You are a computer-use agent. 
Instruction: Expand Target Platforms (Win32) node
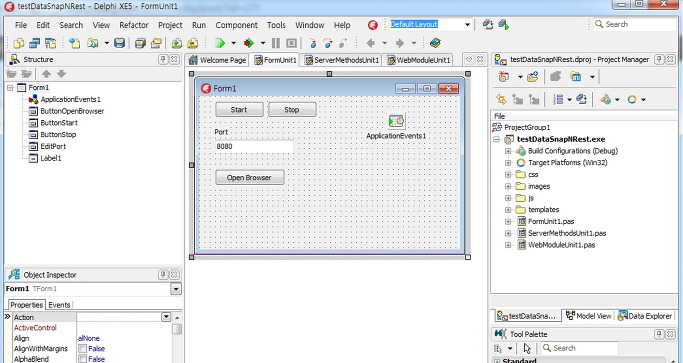click(x=508, y=163)
